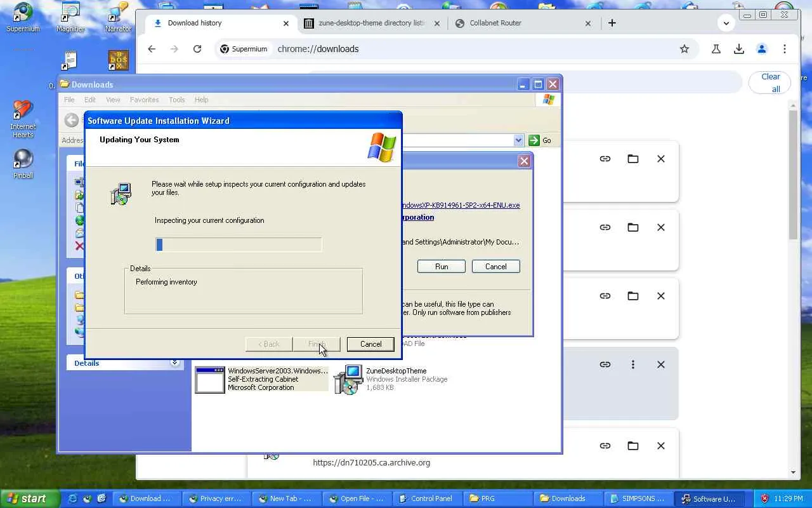Image resolution: width=812 pixels, height=508 pixels.
Task: Click Run in the Open File dialog
Action: [x=442, y=267]
